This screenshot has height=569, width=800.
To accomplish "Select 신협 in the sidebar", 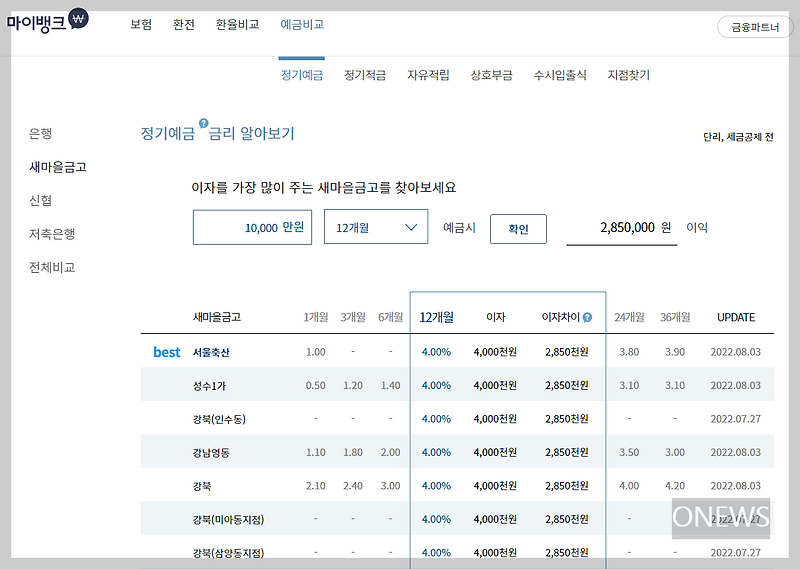I will click(x=40, y=200).
